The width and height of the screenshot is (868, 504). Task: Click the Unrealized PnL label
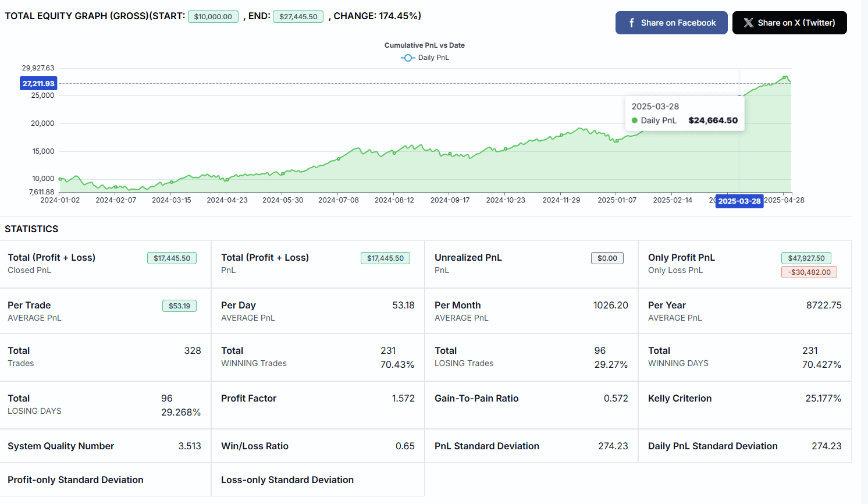[468, 258]
